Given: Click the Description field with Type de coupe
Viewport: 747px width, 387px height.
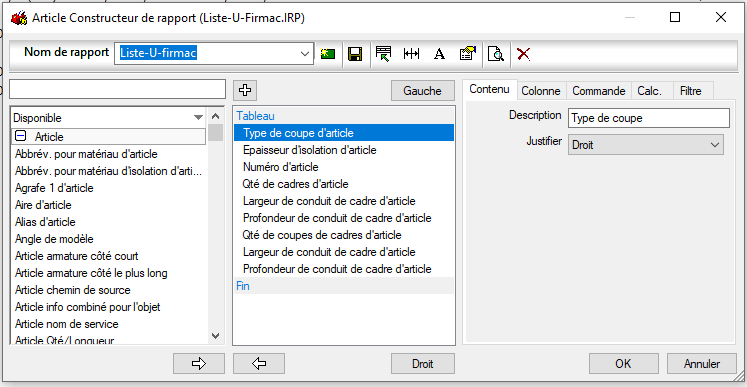Looking at the screenshot, I should coord(648,118).
